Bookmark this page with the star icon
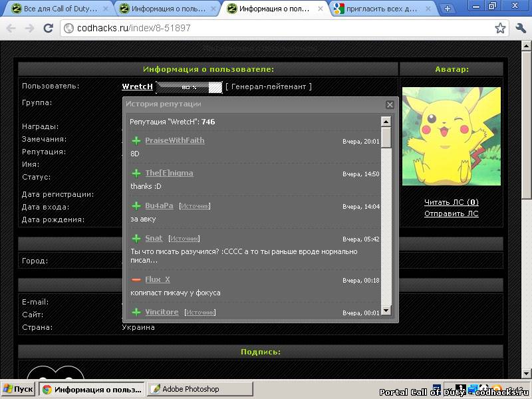532x399 pixels. (500, 28)
